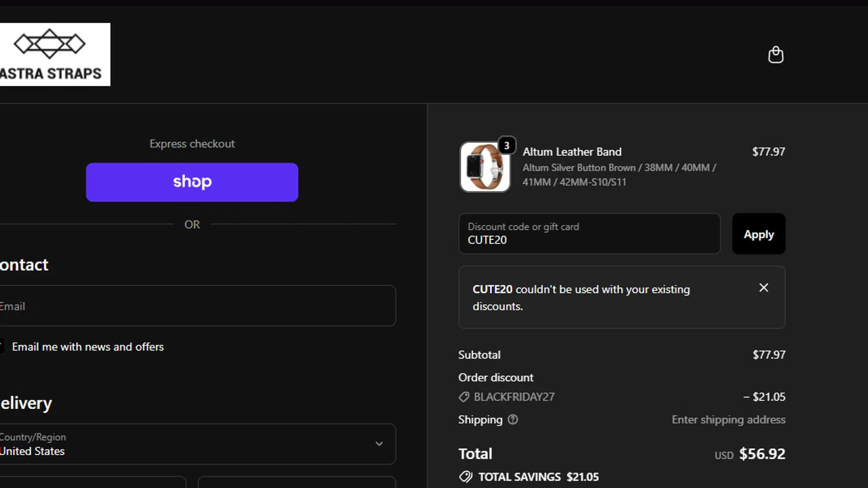Click the BLACKFRIDAY27 discount code label
The image size is (868, 488).
514,397
